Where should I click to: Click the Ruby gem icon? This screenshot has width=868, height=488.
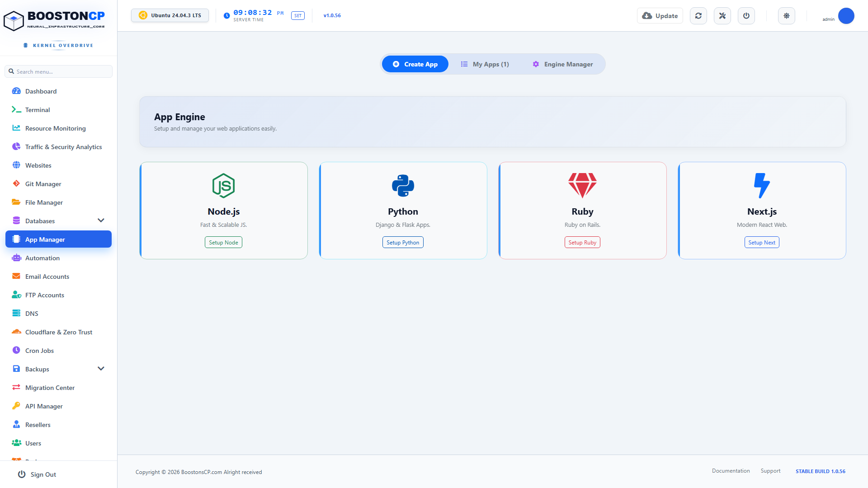click(582, 186)
